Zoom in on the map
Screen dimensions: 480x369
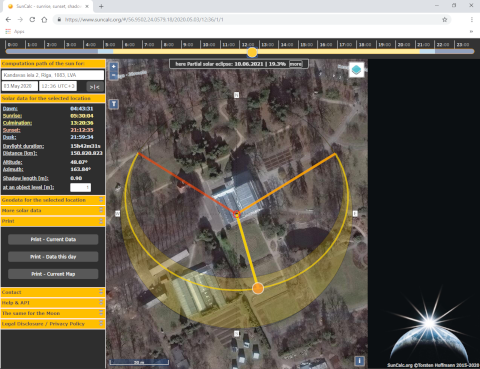(x=114, y=66)
